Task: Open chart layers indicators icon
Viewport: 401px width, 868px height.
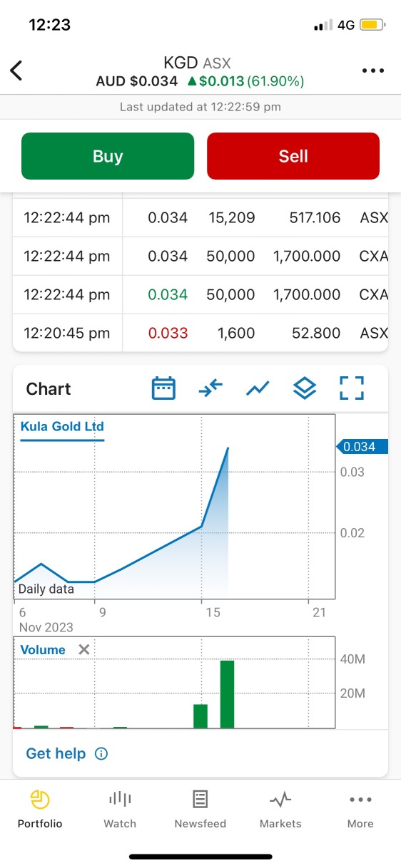Action: [305, 388]
